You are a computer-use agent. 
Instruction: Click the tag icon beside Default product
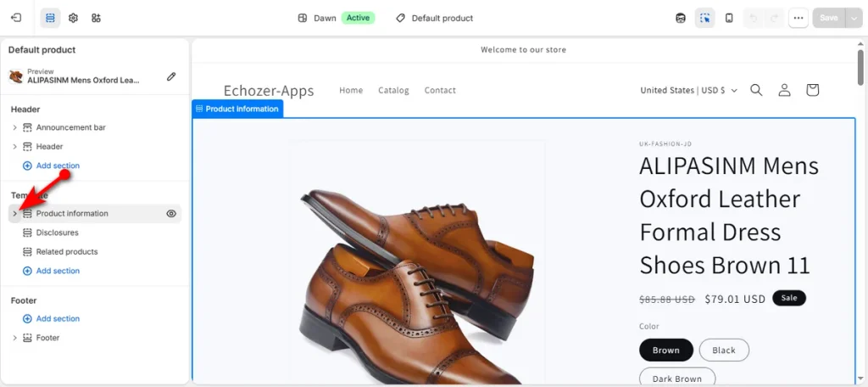(400, 18)
